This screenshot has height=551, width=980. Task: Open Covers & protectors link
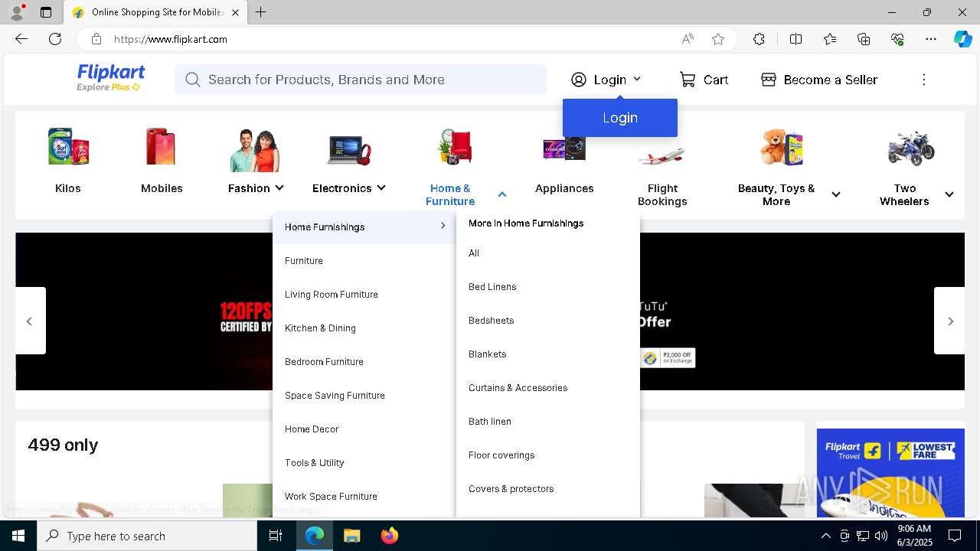(x=511, y=489)
